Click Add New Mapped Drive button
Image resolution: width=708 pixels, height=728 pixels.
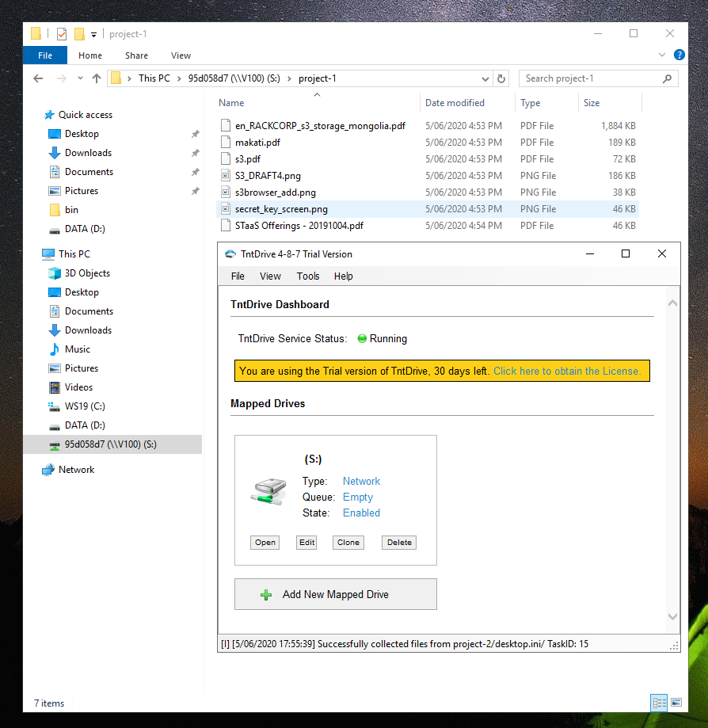click(x=336, y=594)
